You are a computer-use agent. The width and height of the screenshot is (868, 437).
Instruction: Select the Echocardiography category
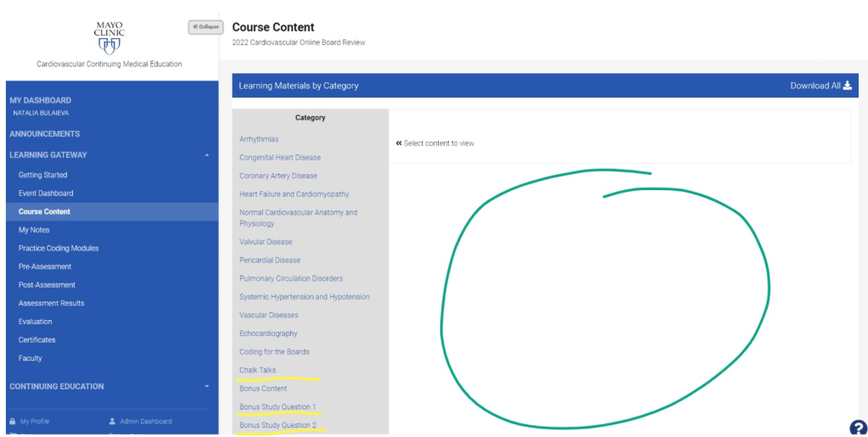pyautogui.click(x=268, y=333)
